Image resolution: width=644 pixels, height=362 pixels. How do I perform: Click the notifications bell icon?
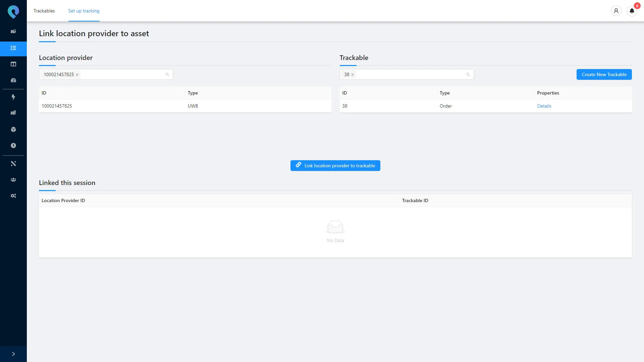pyautogui.click(x=632, y=11)
